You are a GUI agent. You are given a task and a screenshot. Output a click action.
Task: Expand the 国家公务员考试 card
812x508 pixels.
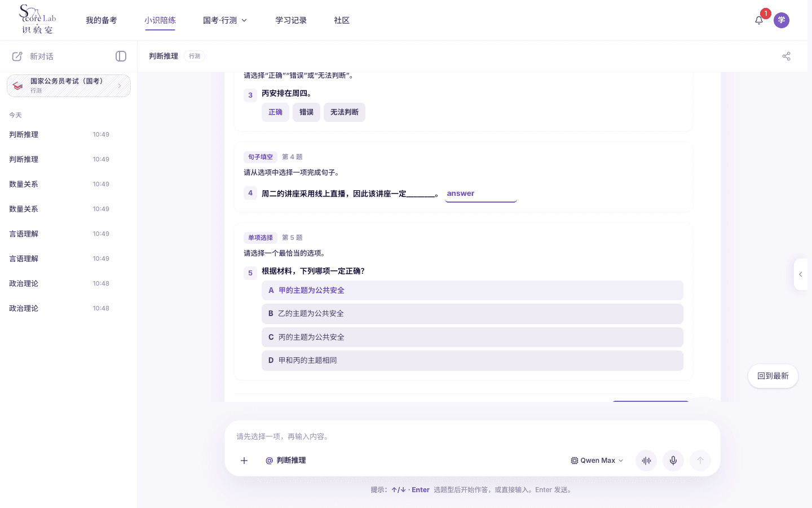pyautogui.click(x=69, y=86)
